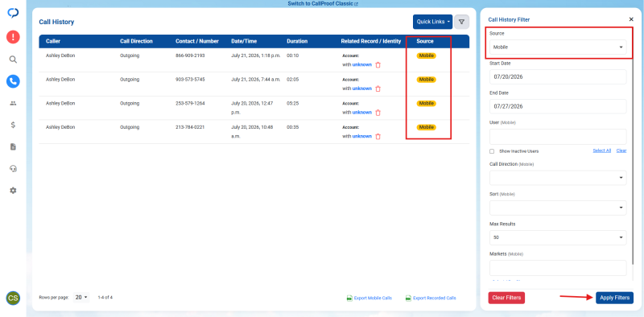Screen dimensions: 644x317
Task: Open the CS user avatar menu
Action: coord(13,298)
